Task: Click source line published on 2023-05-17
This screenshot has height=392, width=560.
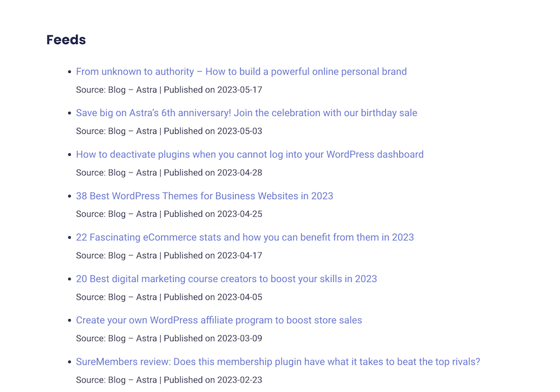Action: click(x=169, y=90)
